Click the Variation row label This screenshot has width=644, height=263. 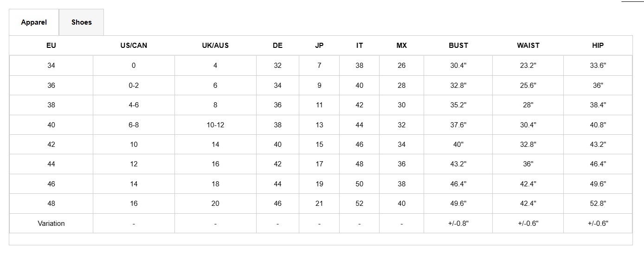(x=51, y=224)
